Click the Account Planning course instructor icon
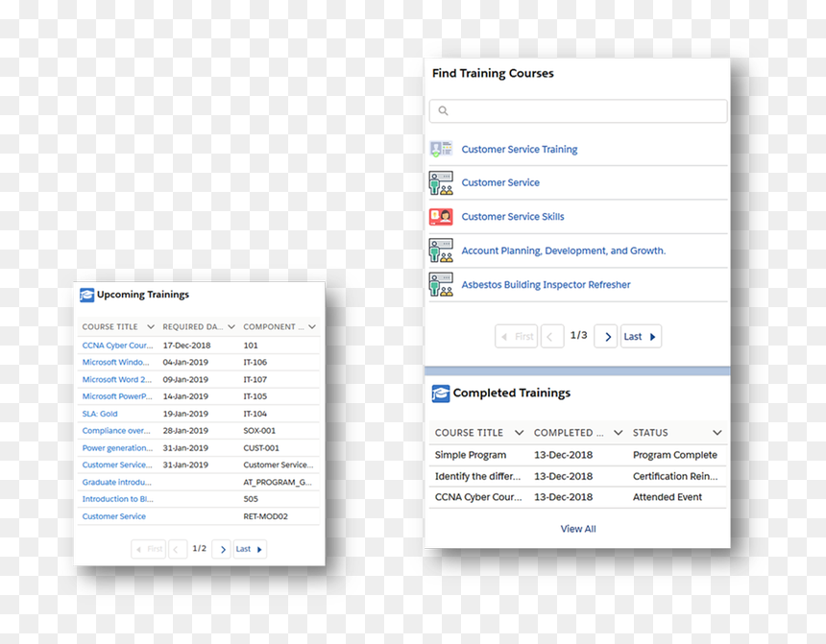826x644 pixels. [x=441, y=250]
